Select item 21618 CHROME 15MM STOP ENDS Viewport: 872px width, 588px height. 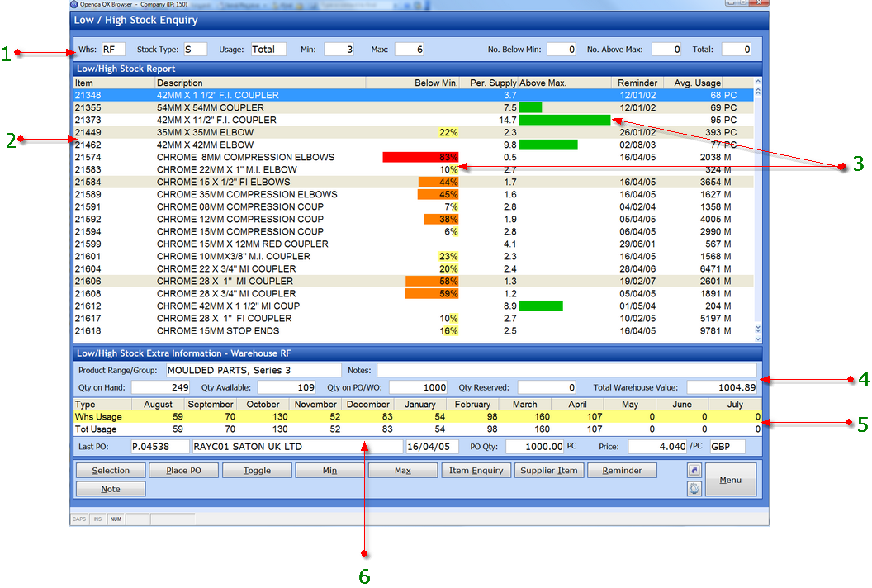pos(414,330)
